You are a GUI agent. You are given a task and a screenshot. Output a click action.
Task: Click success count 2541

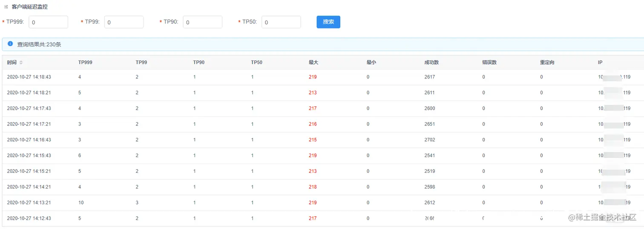click(430, 156)
